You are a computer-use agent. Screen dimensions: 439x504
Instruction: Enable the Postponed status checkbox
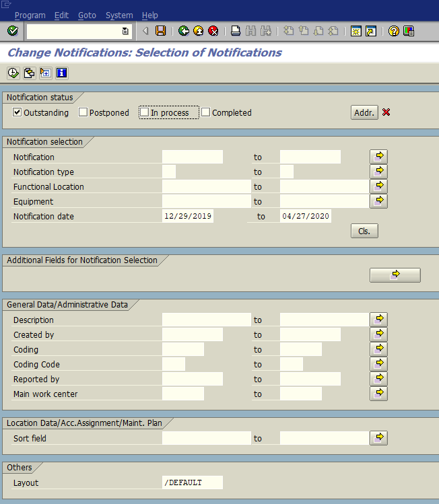point(83,112)
